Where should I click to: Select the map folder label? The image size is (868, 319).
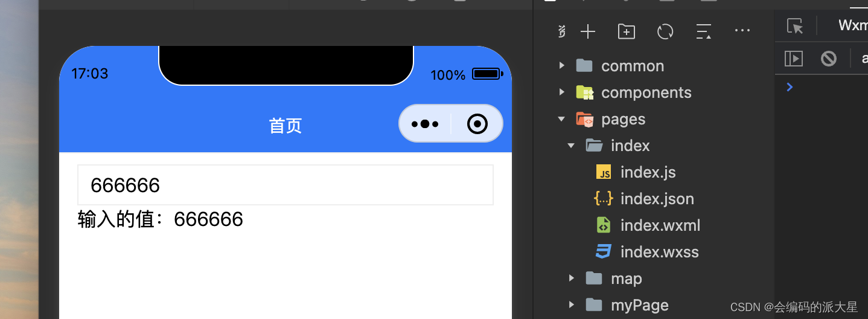[627, 279]
